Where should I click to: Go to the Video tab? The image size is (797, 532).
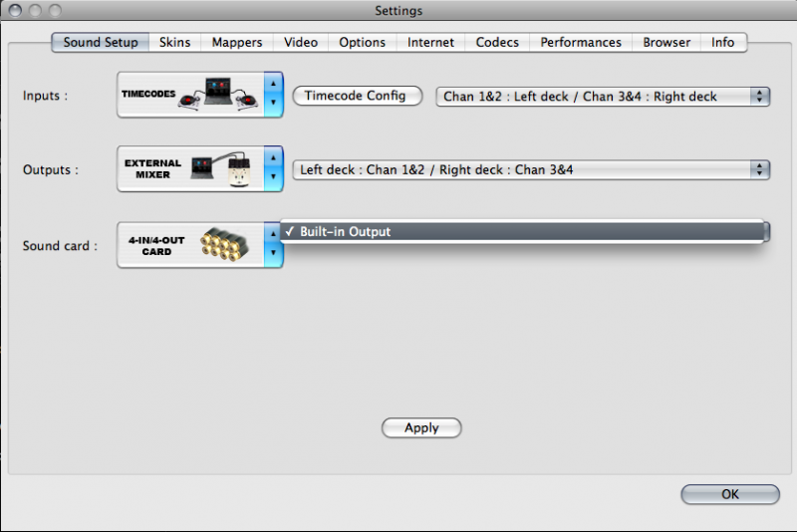point(300,43)
